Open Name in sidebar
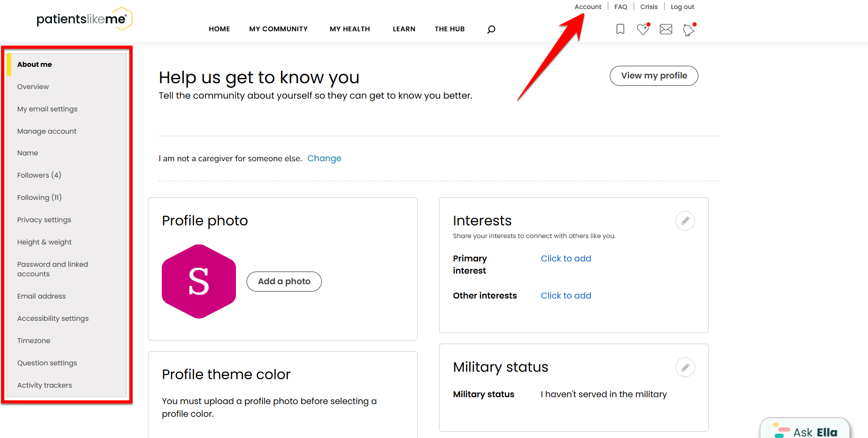This screenshot has height=438, width=868. click(x=28, y=153)
